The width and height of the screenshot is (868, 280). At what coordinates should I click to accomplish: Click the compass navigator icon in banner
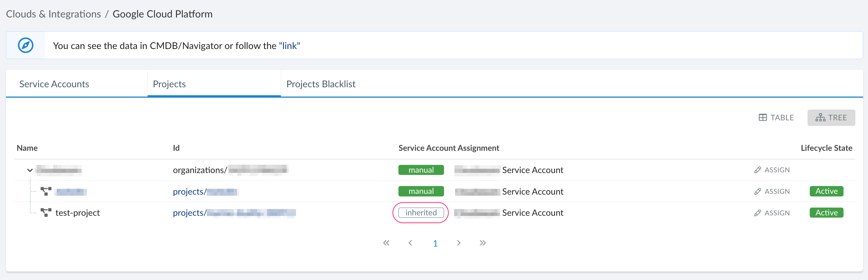[x=26, y=45]
